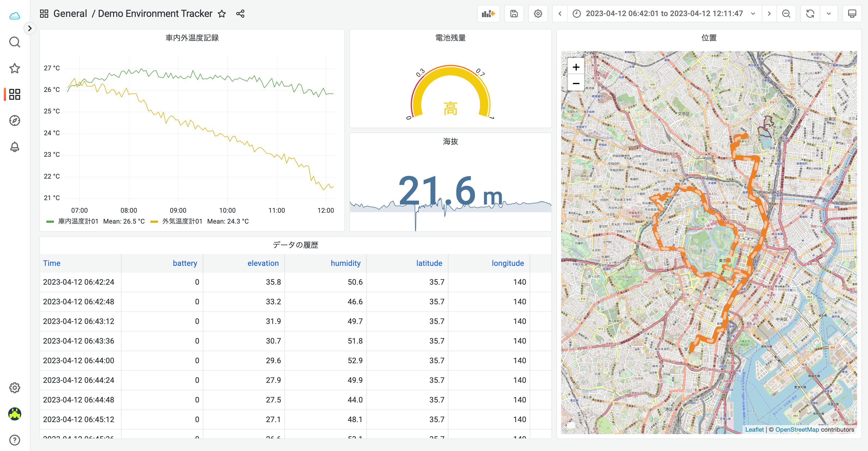Expand the left navigation sidebar
868x451 pixels.
[30, 28]
